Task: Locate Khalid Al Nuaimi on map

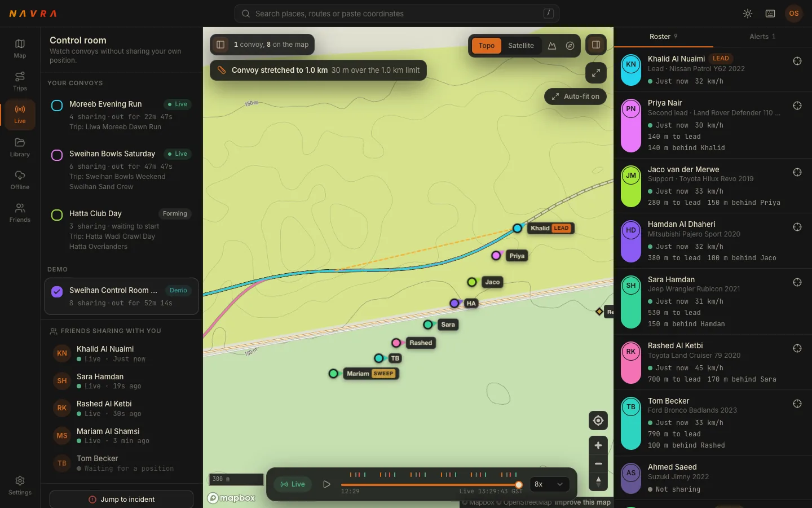Action: pos(797,61)
